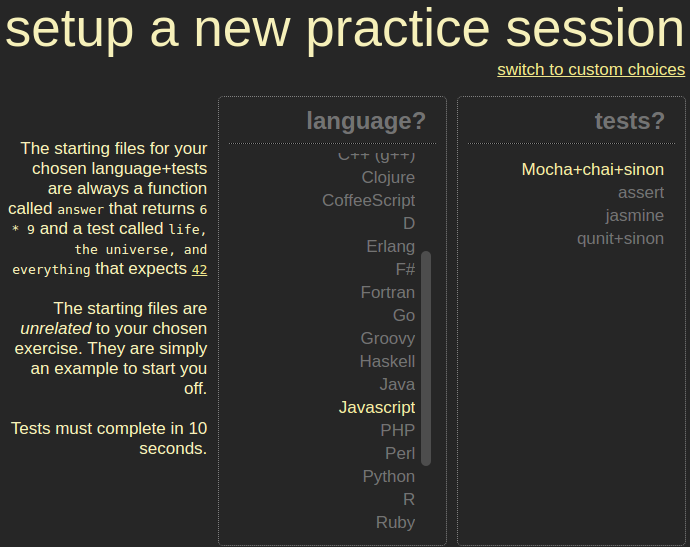Select the highlighted Javascript language
The height and width of the screenshot is (547, 690).
click(376, 407)
